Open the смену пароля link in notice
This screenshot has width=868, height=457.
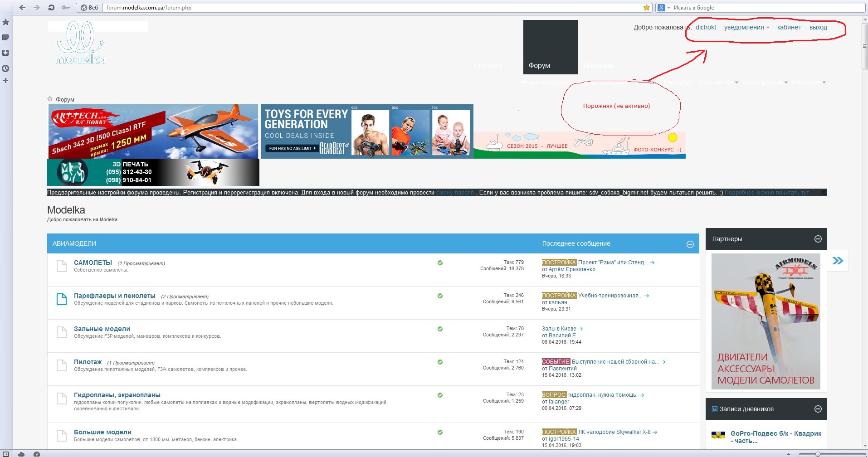455,193
